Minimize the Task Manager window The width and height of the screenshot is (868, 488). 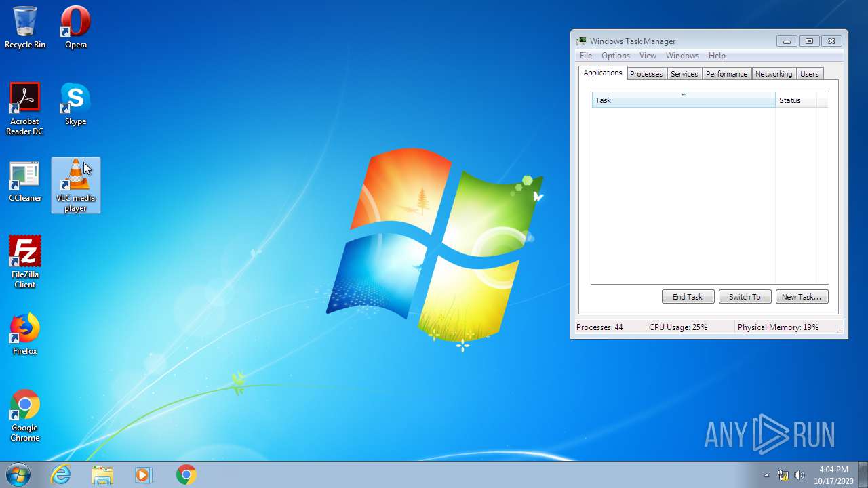click(787, 41)
